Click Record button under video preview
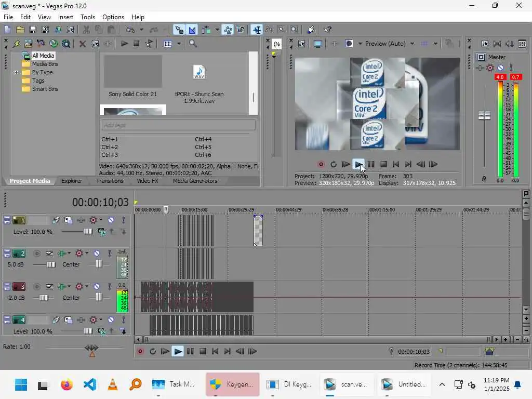The width and height of the screenshot is (532, 399). tap(321, 165)
